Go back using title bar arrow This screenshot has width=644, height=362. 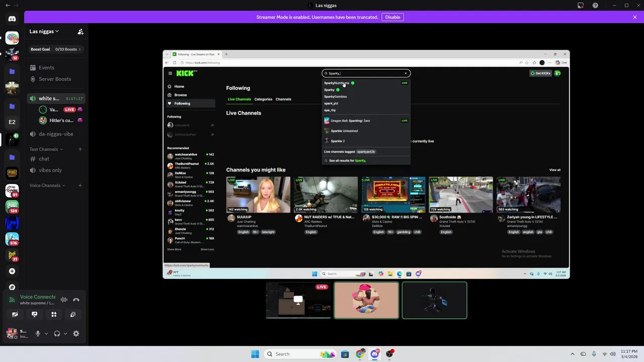8,6
